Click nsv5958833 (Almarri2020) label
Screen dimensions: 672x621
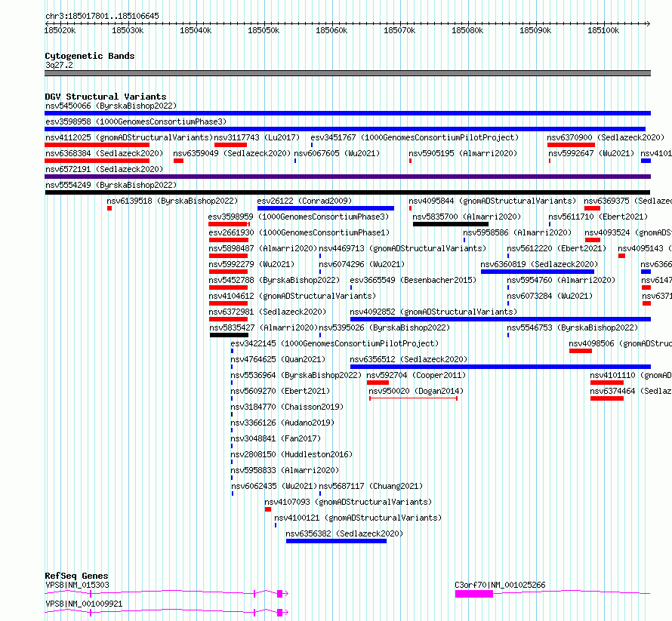pyautogui.click(x=285, y=470)
